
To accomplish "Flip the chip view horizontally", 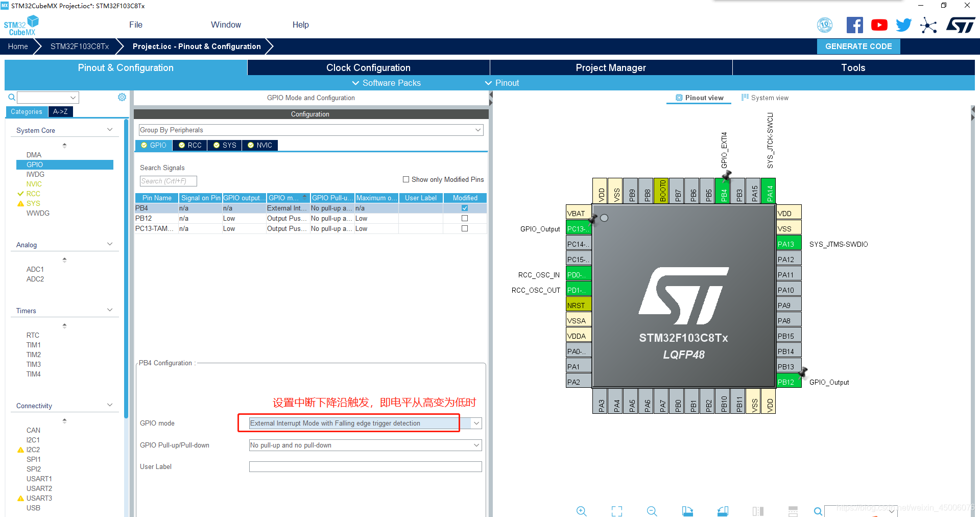I will pyautogui.click(x=758, y=511).
